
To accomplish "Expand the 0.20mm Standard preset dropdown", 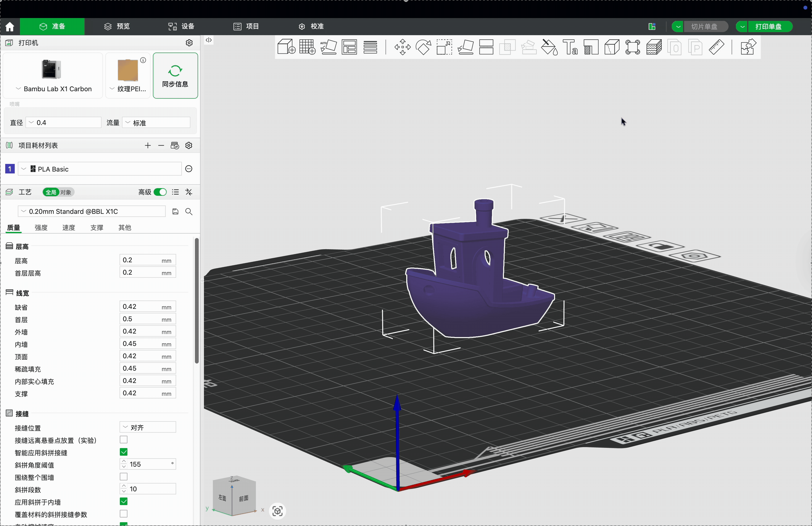I will click(92, 212).
